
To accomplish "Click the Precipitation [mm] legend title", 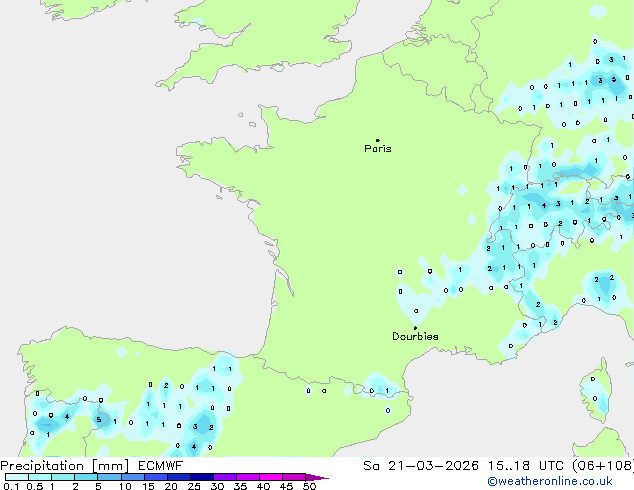I will [x=63, y=466].
